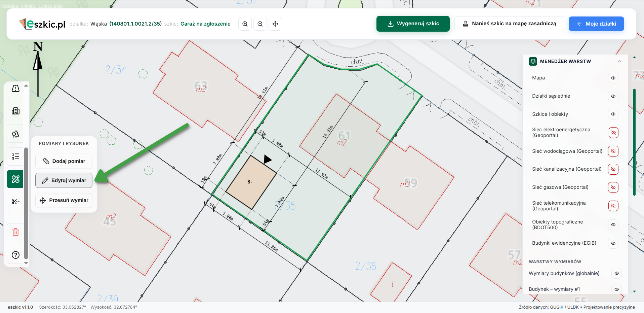Select Edytuj wymiar menu option
This screenshot has width=644, height=313.
(64, 180)
